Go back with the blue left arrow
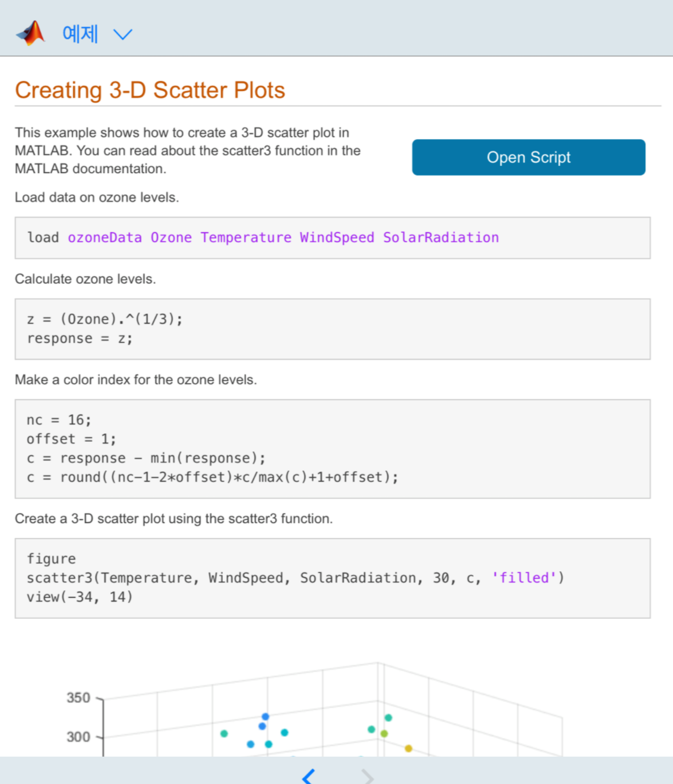Image resolution: width=673 pixels, height=784 pixels. pos(308,776)
